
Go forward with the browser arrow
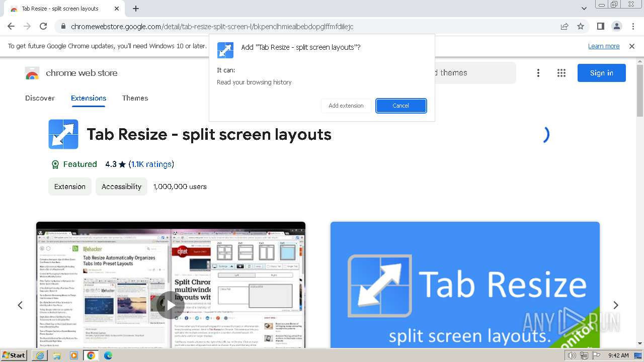(x=27, y=27)
